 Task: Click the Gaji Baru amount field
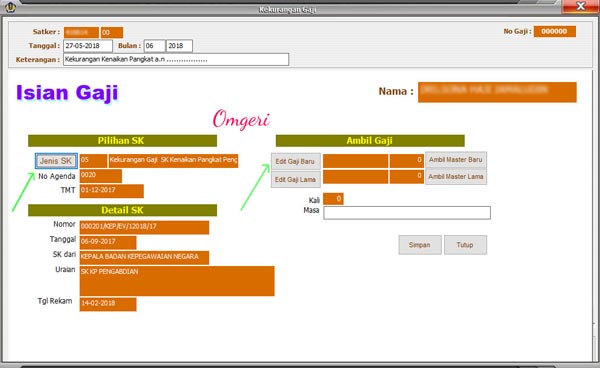coord(407,161)
